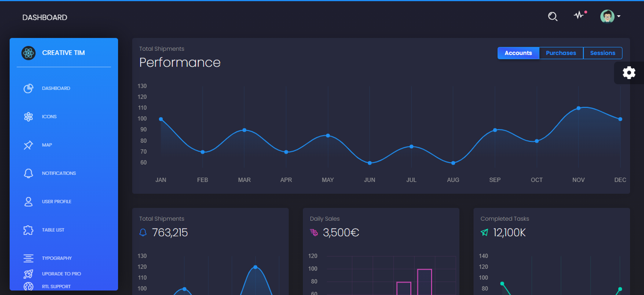Open the User Profile sidebar link

pyautogui.click(x=57, y=202)
